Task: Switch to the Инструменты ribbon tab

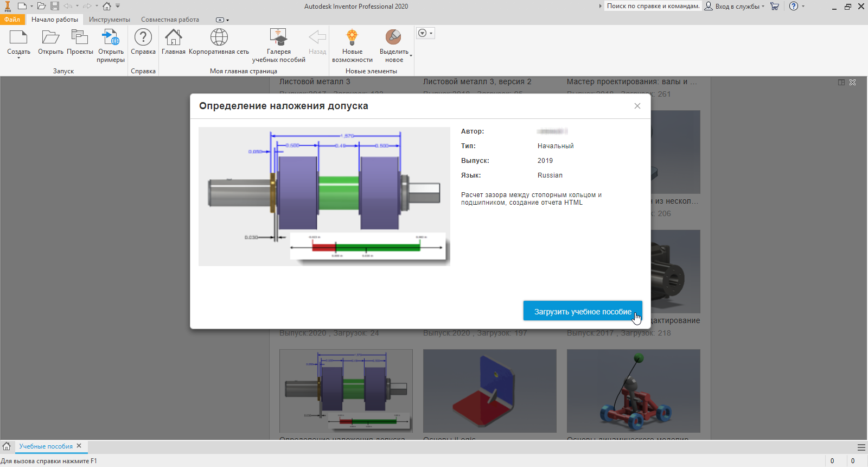Action: (110, 20)
